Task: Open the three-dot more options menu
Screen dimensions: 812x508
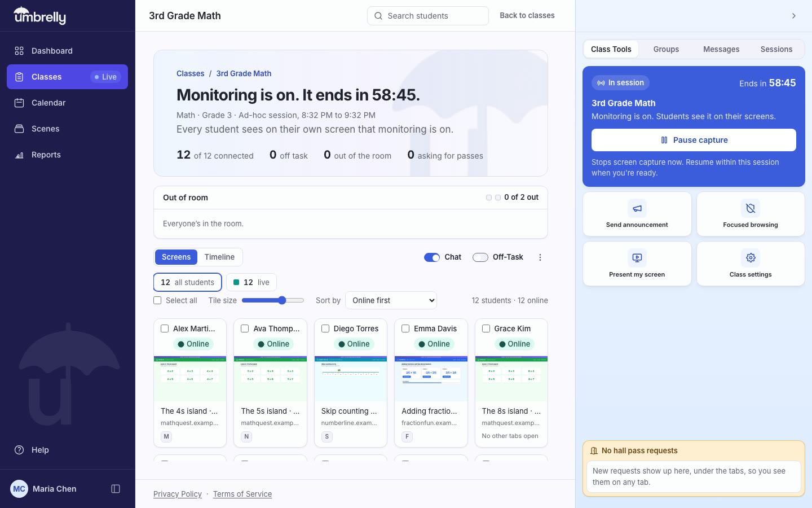Action: click(540, 257)
